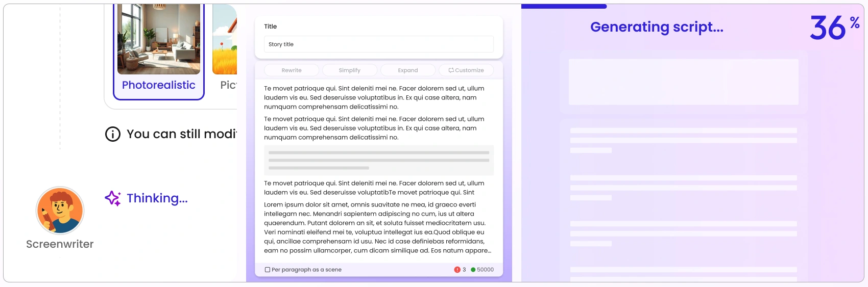
Task: Click the Simplify button
Action: tap(350, 70)
